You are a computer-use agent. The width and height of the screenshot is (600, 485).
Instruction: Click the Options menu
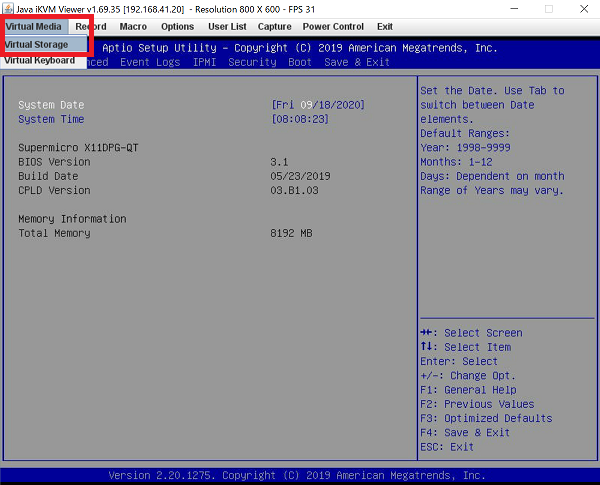coord(178,26)
